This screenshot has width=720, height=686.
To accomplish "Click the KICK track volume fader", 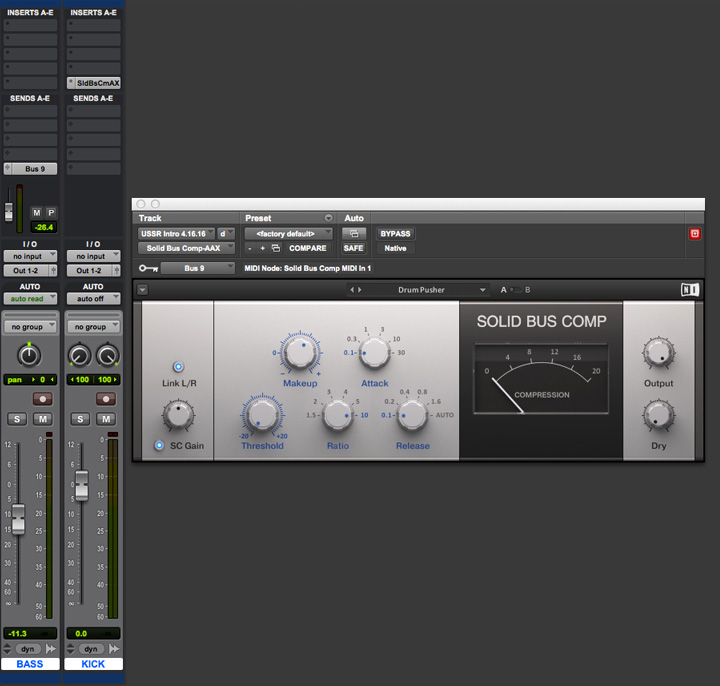I will click(82, 485).
